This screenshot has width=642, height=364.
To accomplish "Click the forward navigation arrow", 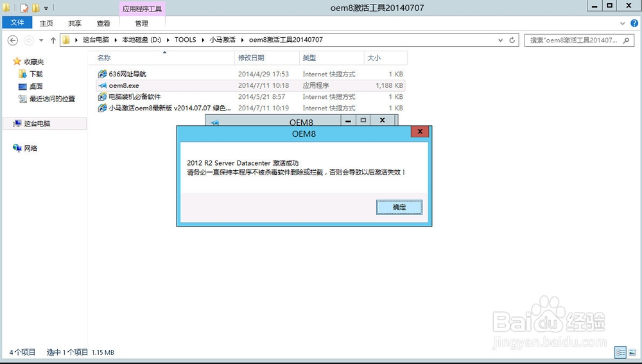I will point(29,40).
